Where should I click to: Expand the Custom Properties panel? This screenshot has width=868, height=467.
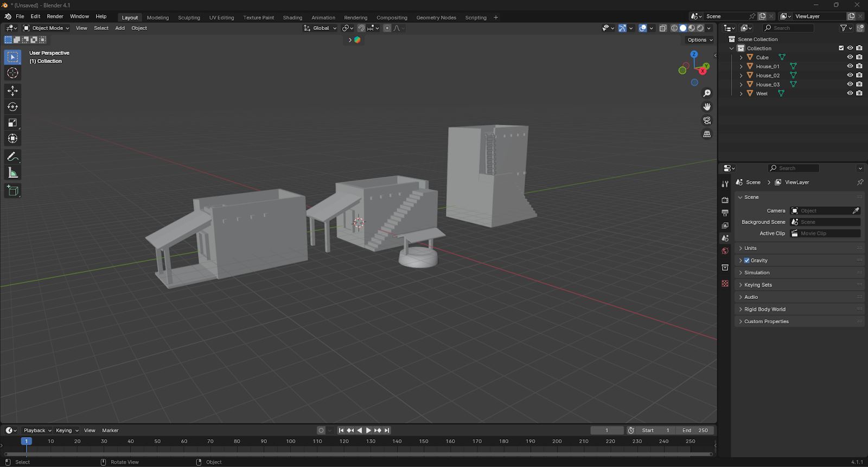click(x=799, y=321)
